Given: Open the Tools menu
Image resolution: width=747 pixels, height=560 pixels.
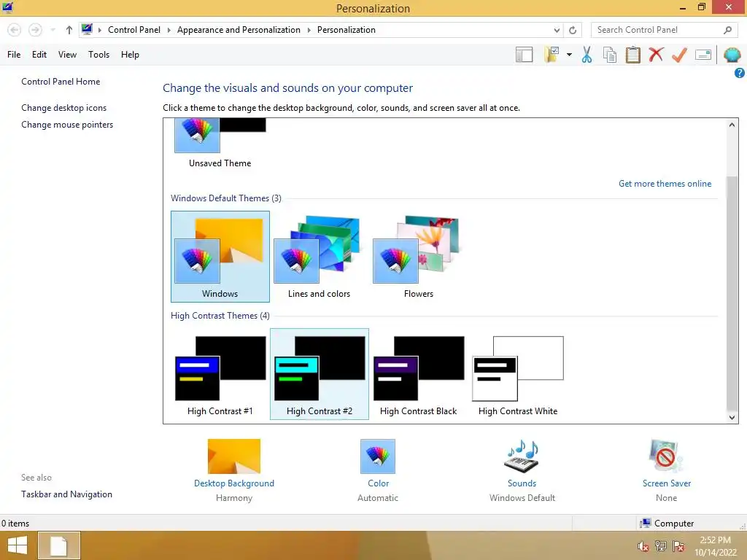Looking at the screenshot, I should click(x=98, y=55).
